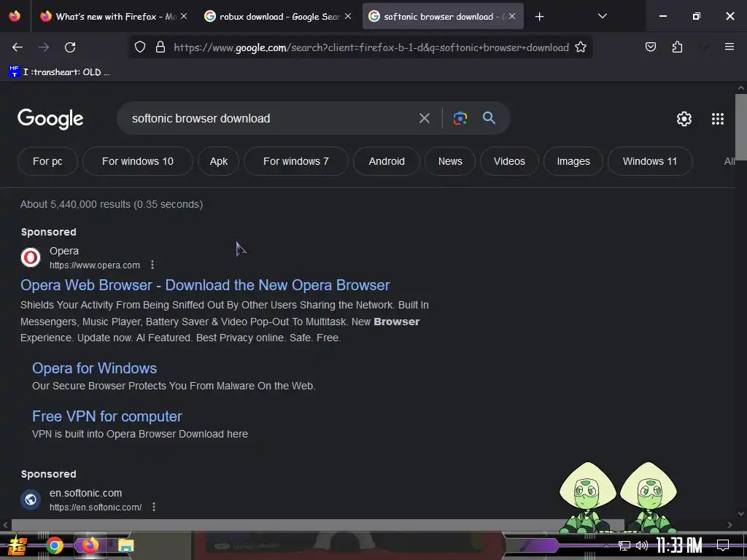Image resolution: width=747 pixels, height=560 pixels.
Task: Switch to Images results
Action: 573,161
